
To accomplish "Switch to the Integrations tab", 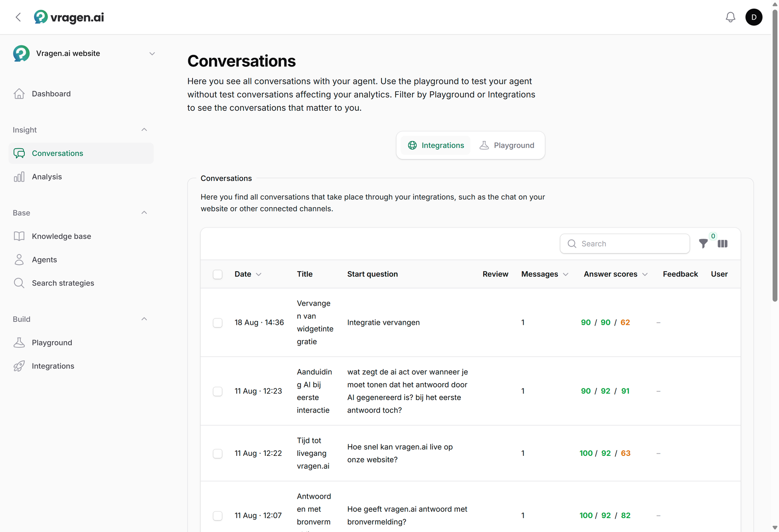I will pyautogui.click(x=436, y=145).
